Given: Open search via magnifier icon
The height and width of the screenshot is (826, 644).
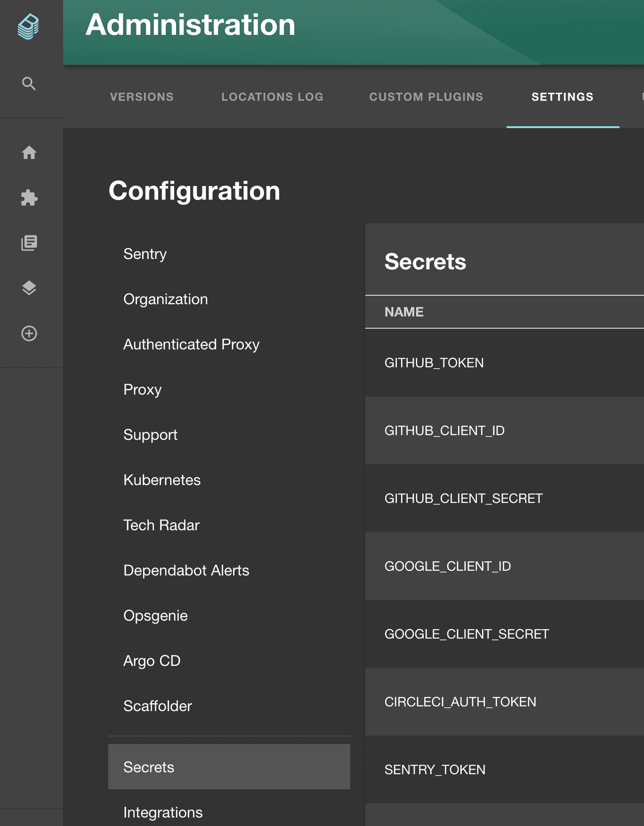Looking at the screenshot, I should click(29, 84).
